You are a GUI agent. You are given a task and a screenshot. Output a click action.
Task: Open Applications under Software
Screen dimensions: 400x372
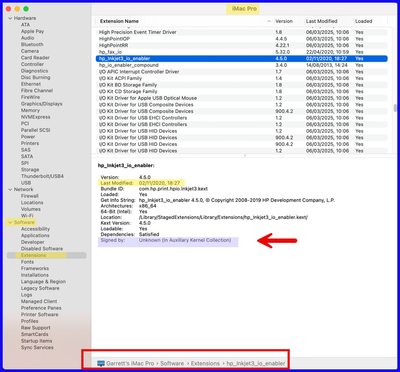[x=35, y=236]
